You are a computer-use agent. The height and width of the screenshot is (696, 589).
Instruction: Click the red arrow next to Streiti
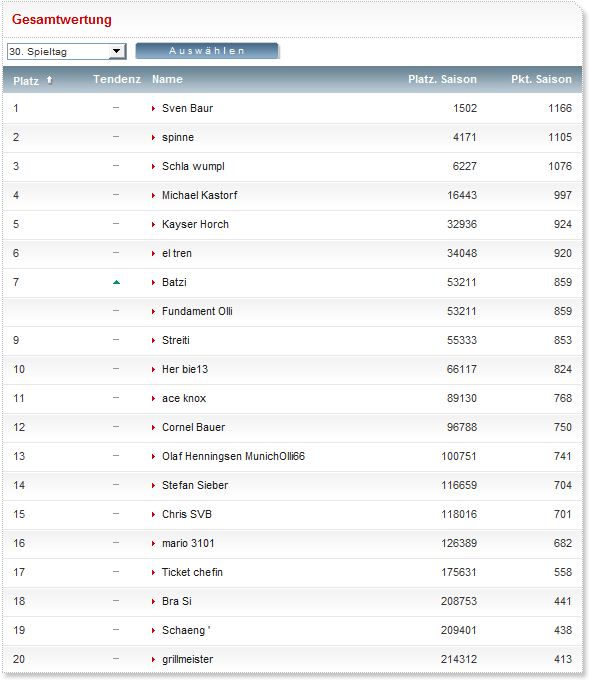(x=154, y=340)
